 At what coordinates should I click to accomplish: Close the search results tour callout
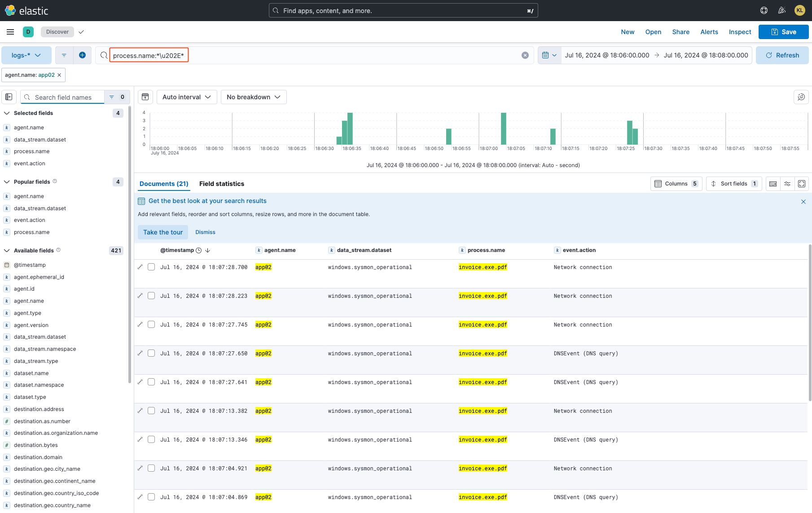click(x=803, y=202)
